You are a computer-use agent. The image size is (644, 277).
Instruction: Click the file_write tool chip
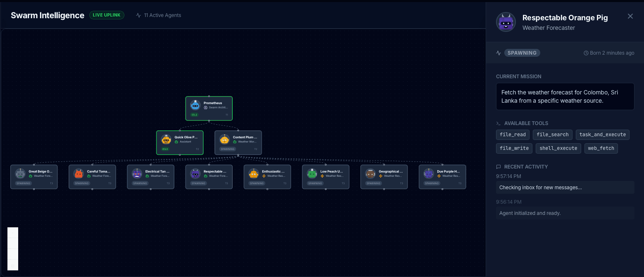514,148
